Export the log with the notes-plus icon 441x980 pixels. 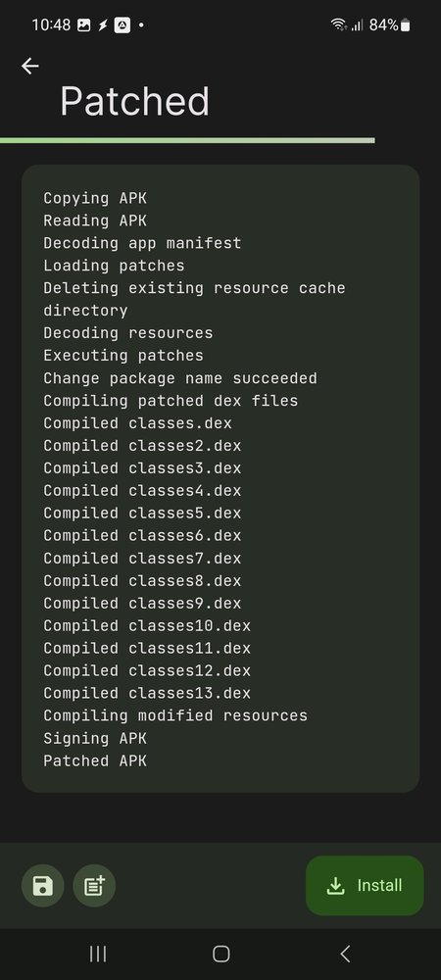coord(94,885)
